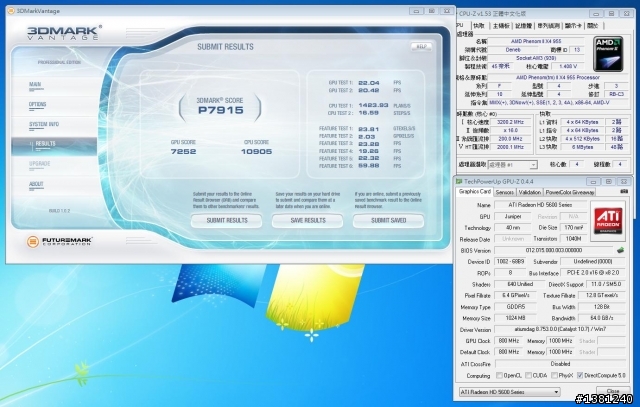Click the 3DMark score P7915

pyautogui.click(x=221, y=110)
